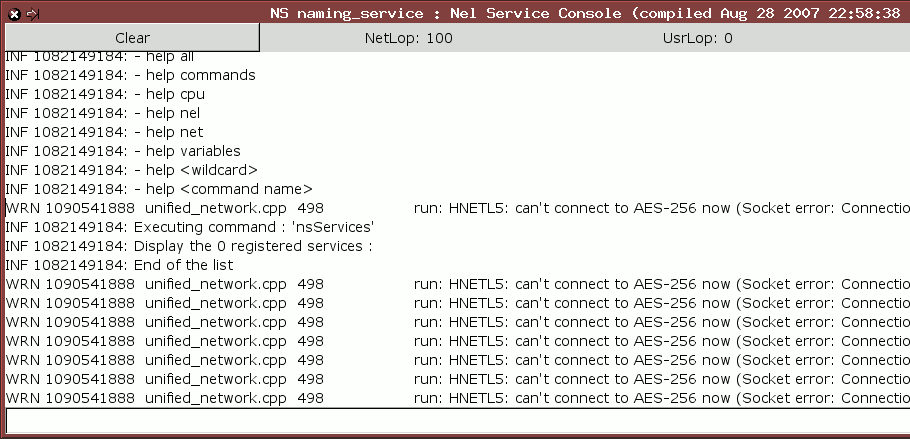The image size is (910, 439).
Task: Click WRN line directly above 'Executing command'
Action: 457,208
